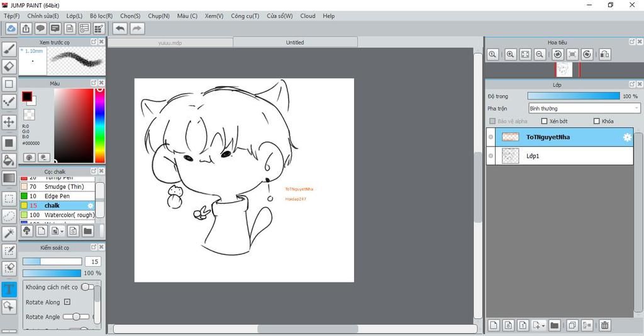The width and height of the screenshot is (644, 336).
Task: Click the share/export toolbar icon
Action: click(26, 28)
